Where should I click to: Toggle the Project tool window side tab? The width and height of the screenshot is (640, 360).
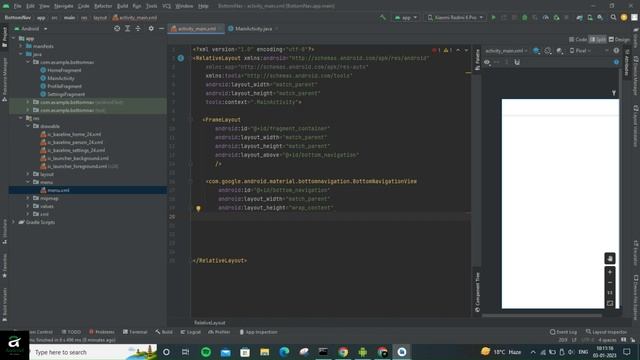[4, 37]
